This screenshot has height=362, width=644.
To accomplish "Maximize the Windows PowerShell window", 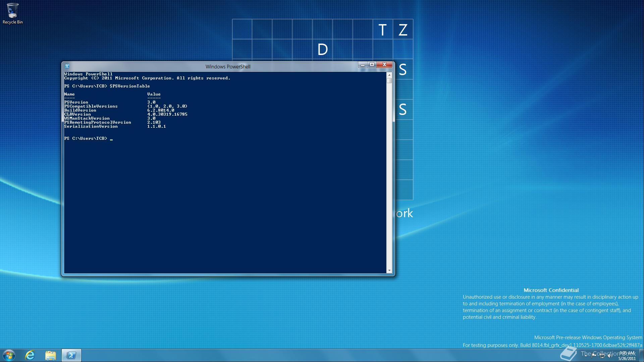I will (x=372, y=65).
